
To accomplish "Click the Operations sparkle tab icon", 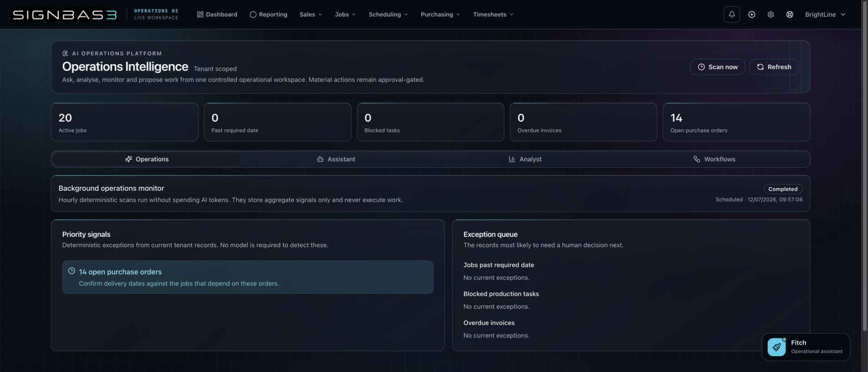I will [128, 159].
